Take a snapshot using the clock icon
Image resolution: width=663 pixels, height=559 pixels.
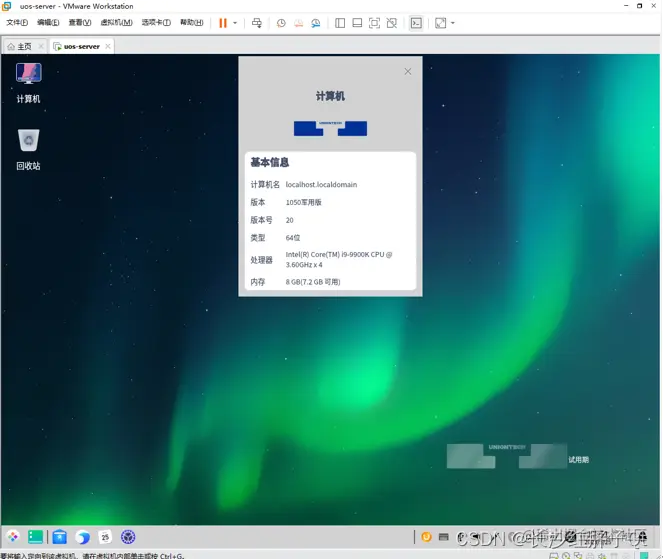point(281,23)
